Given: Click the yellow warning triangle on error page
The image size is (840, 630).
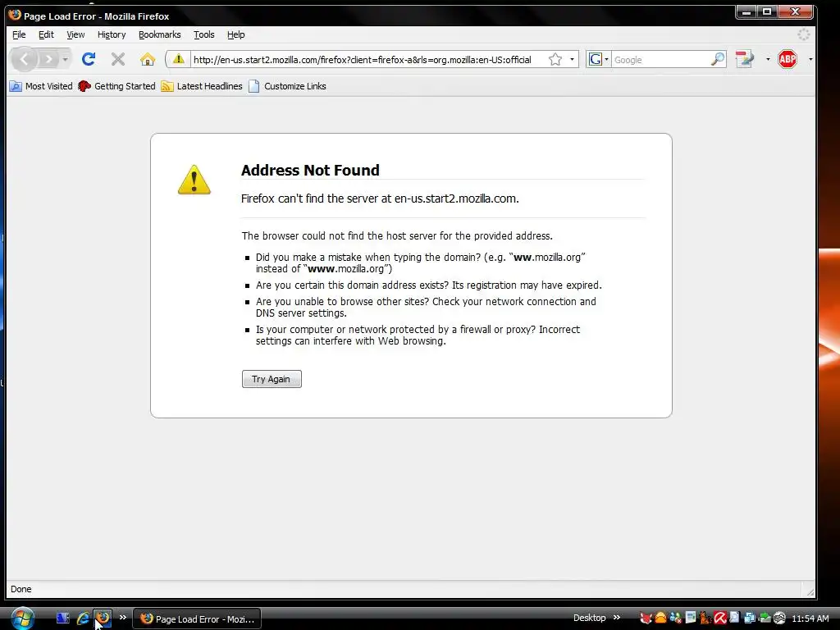Looking at the screenshot, I should 194,180.
